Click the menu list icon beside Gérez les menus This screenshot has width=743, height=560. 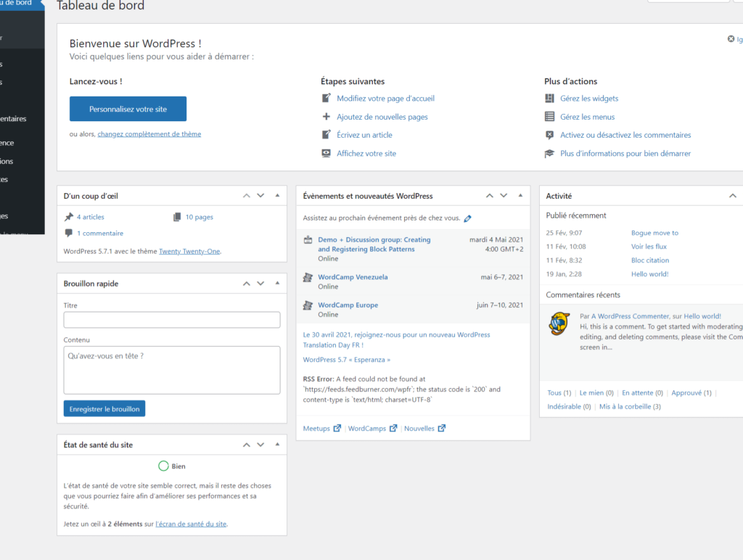[550, 117]
